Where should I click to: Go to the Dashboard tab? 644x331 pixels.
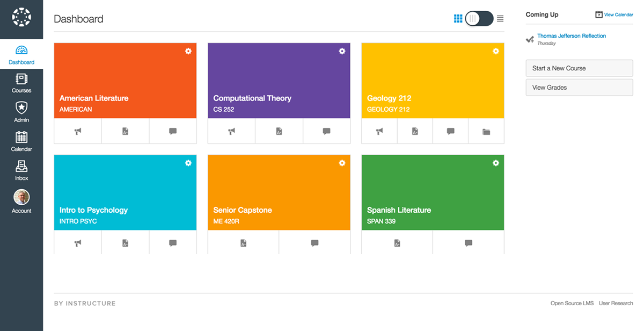click(x=21, y=55)
